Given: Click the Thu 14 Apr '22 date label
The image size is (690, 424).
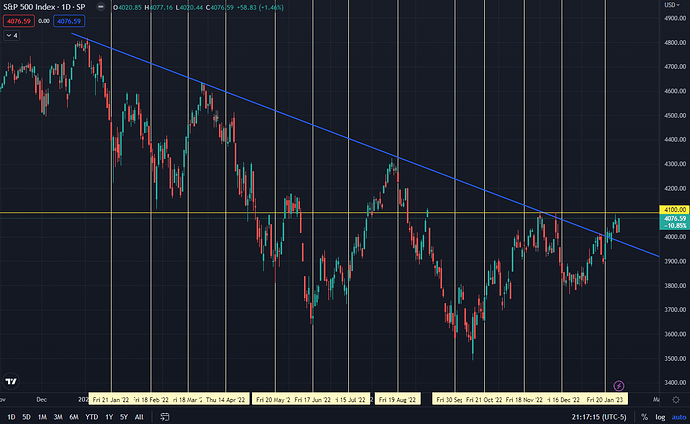Looking at the screenshot, I should 225,400.
